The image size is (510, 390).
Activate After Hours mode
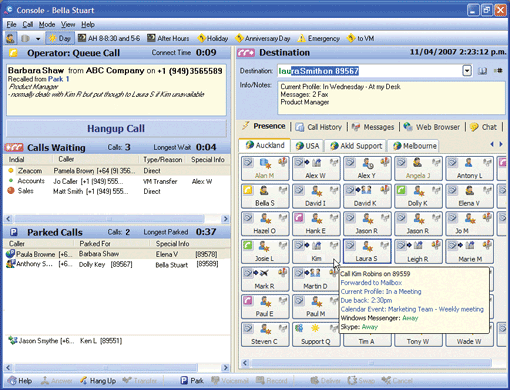point(168,38)
